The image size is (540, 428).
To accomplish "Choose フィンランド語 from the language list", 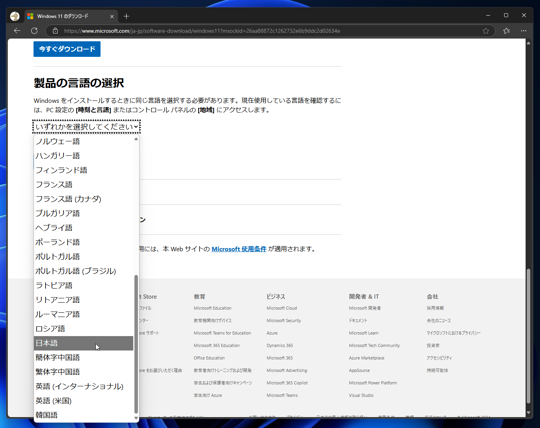I will (x=83, y=170).
